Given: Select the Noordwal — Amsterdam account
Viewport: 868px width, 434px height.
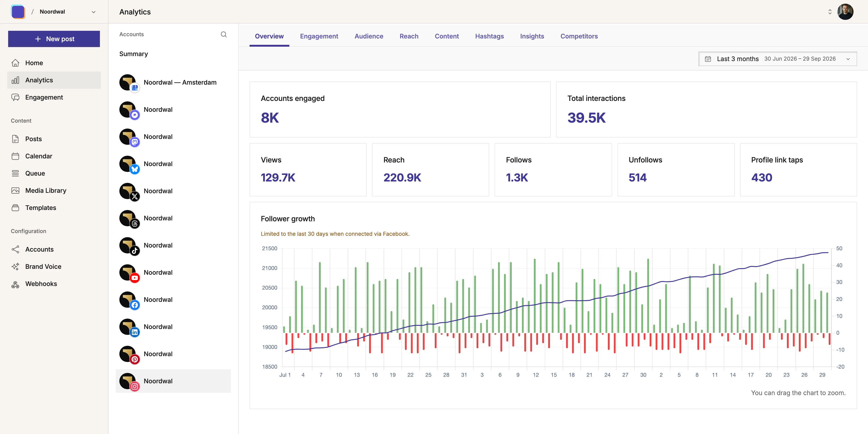Looking at the screenshot, I should coord(173,82).
